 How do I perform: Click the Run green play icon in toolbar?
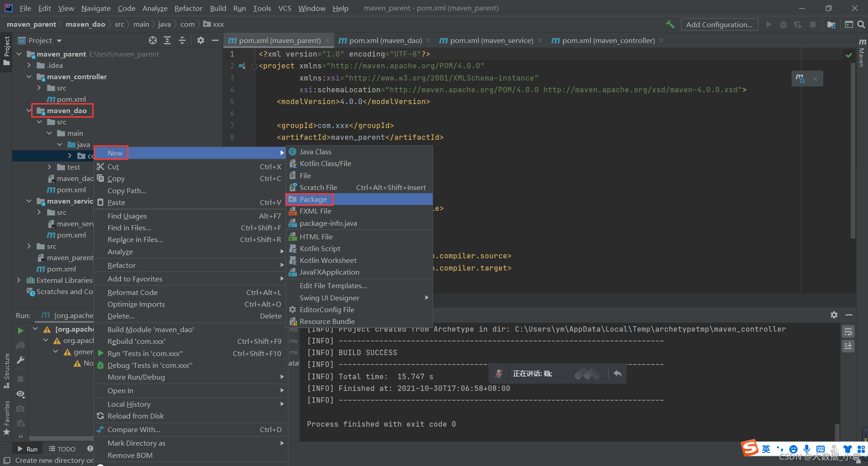769,24
